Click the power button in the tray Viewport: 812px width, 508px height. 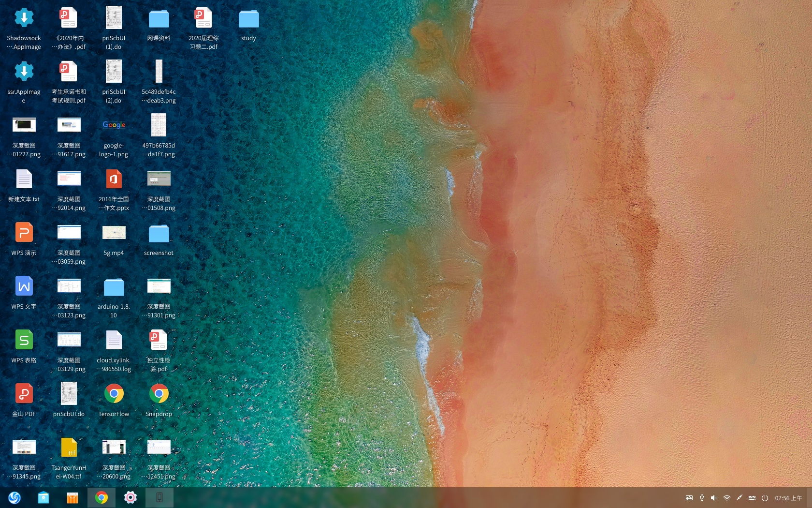(765, 498)
